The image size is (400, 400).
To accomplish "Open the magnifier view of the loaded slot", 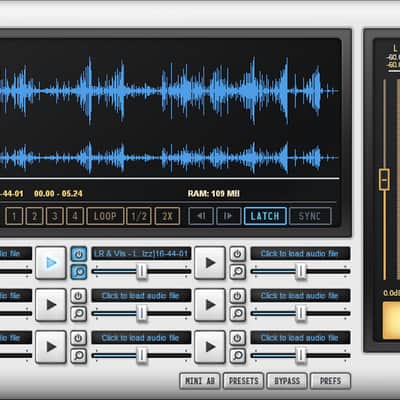I will (x=79, y=272).
